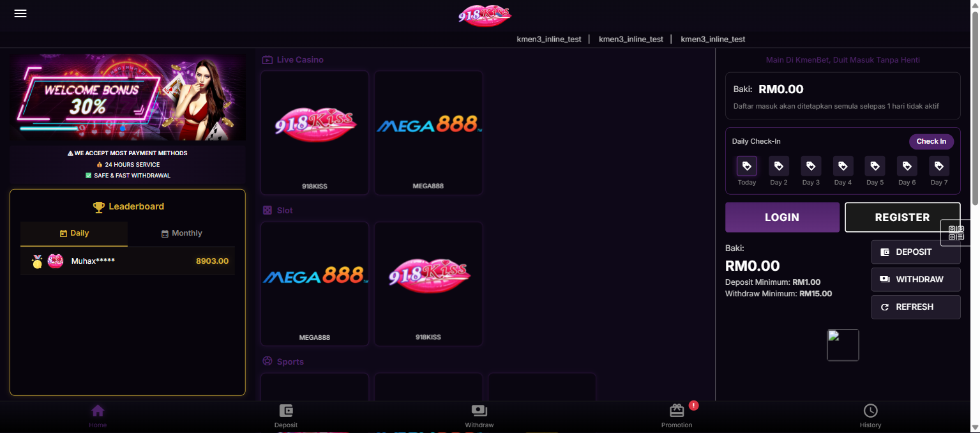
Task: Go to Withdraw in the bottom navigation
Action: pos(479,416)
